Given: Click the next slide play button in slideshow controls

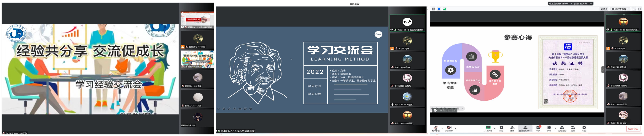Looking at the screenshot, I should pos(224,109).
